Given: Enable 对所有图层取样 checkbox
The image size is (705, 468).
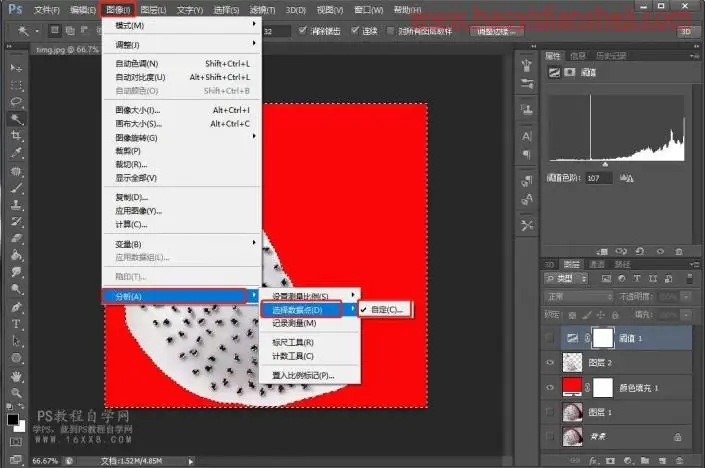Looking at the screenshot, I should click(390, 31).
